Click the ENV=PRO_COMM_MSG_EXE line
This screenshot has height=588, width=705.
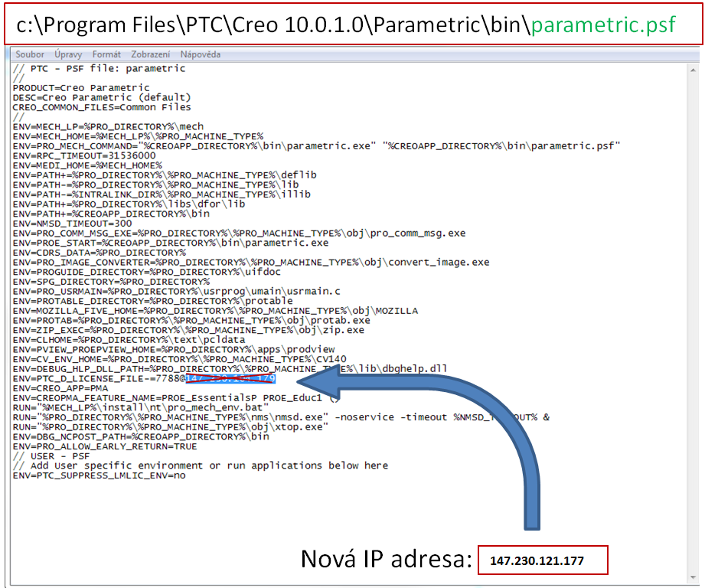tap(239, 234)
